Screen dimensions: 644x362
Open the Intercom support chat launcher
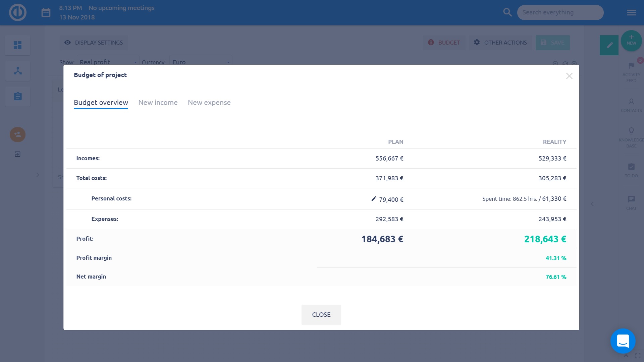point(623,341)
